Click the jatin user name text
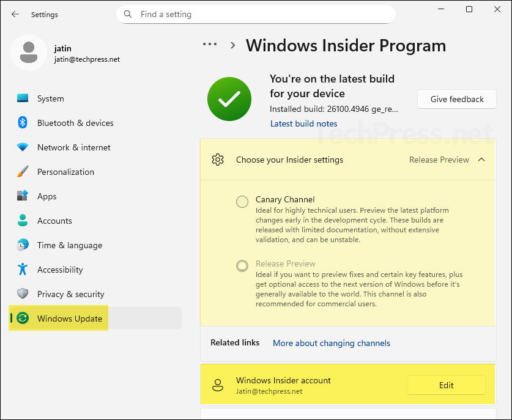This screenshot has width=512, height=420. pyautogui.click(x=62, y=48)
